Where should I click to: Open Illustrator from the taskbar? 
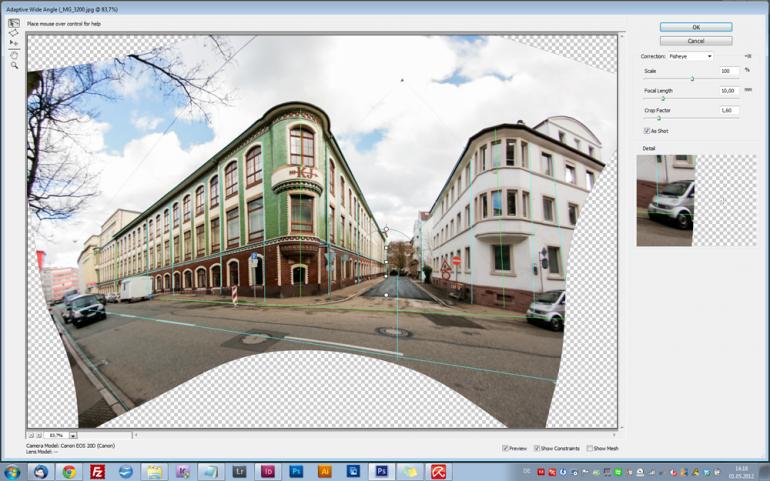[325, 471]
